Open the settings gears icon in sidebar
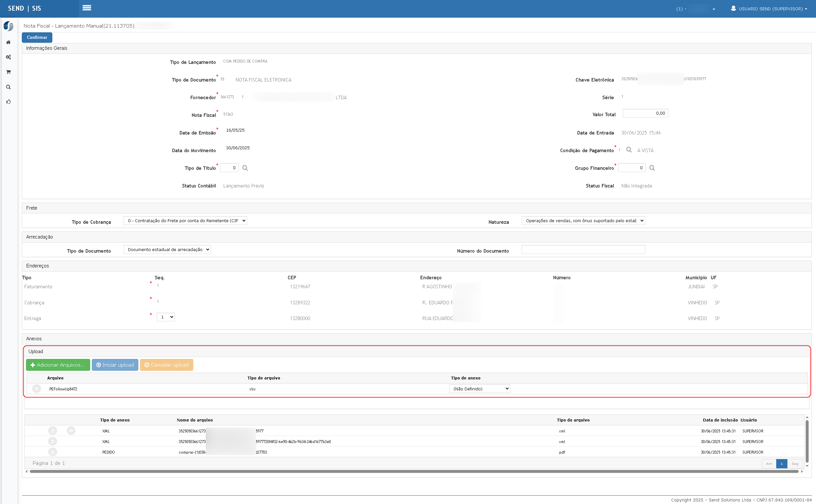This screenshot has height=504, width=816. 8,57
